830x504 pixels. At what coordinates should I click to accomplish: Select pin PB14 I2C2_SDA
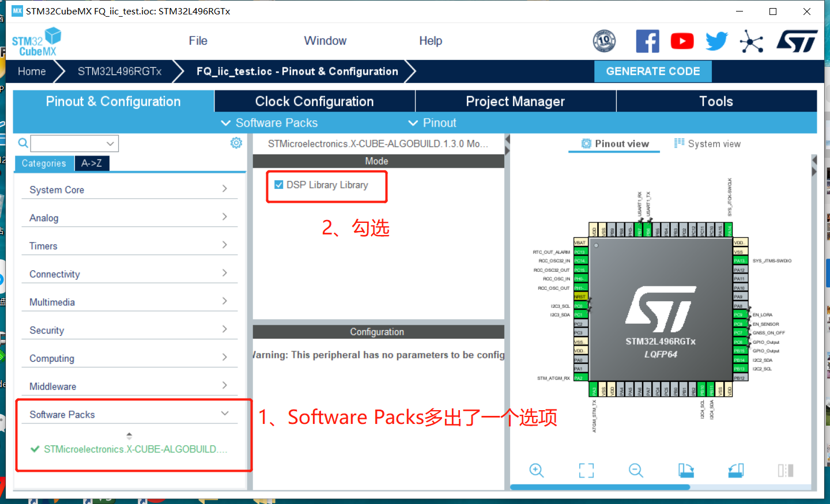tap(740, 360)
